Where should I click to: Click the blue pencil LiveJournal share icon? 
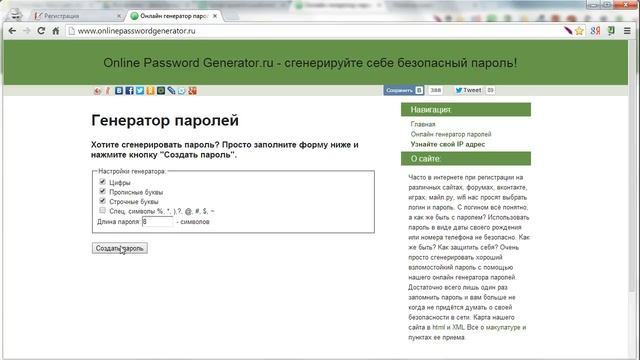pyautogui.click(x=171, y=91)
